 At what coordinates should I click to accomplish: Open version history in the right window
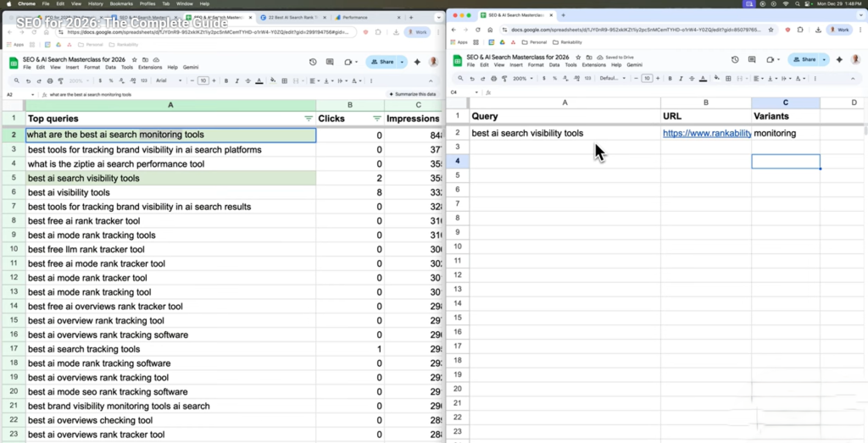tap(737, 59)
